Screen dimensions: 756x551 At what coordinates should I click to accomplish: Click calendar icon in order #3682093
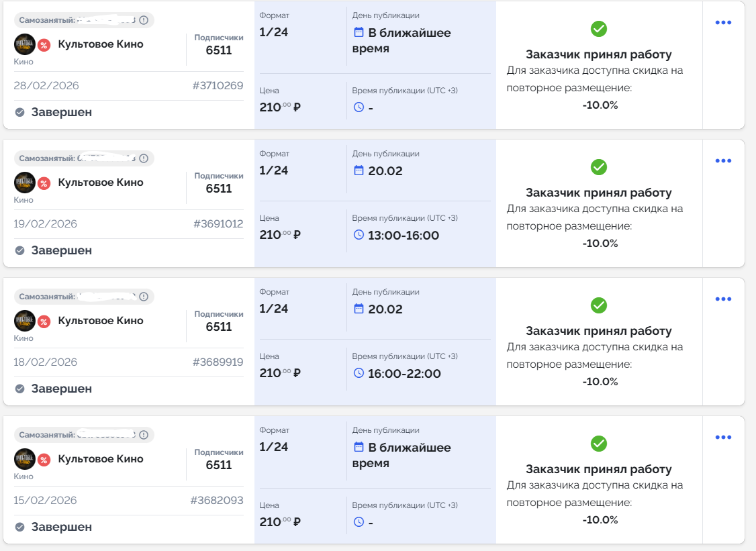click(x=359, y=447)
